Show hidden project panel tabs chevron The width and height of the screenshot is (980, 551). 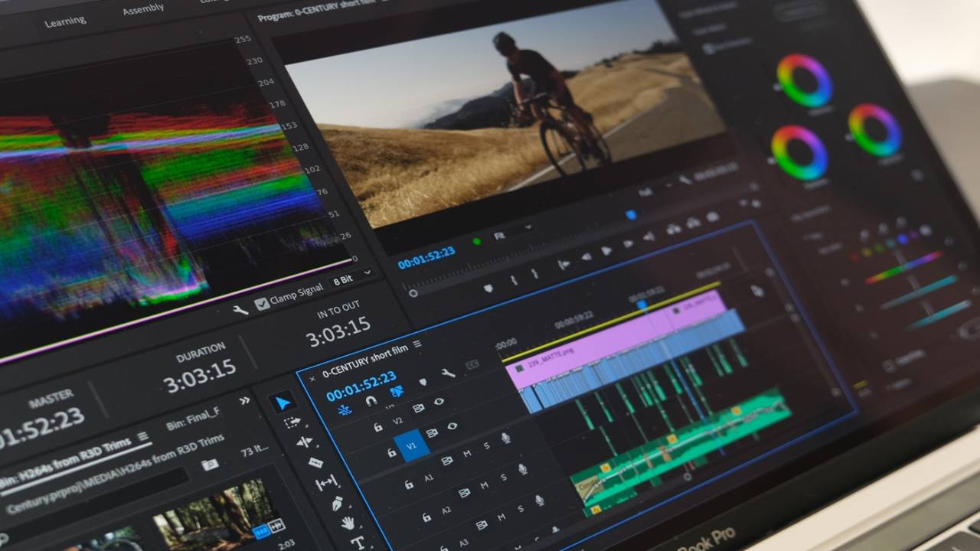click(244, 401)
